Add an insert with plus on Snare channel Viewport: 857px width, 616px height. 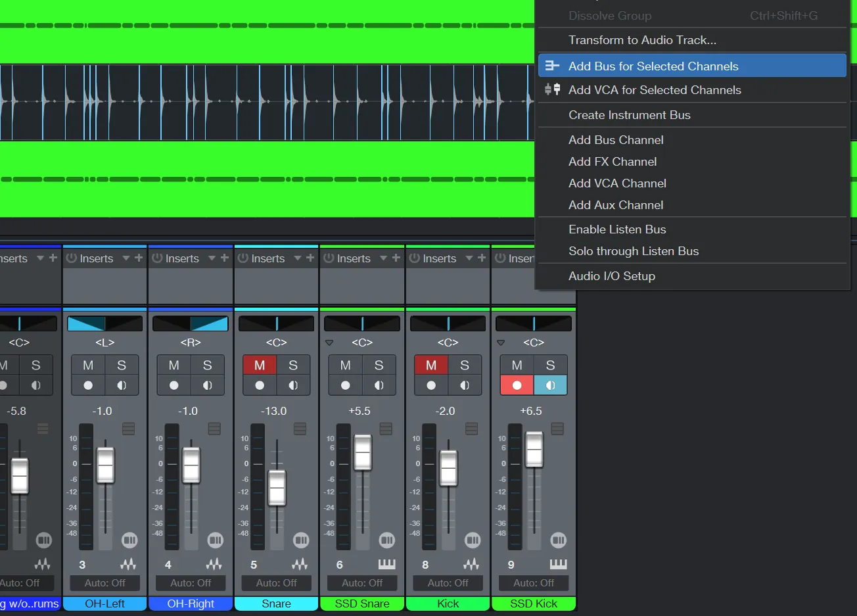click(310, 258)
